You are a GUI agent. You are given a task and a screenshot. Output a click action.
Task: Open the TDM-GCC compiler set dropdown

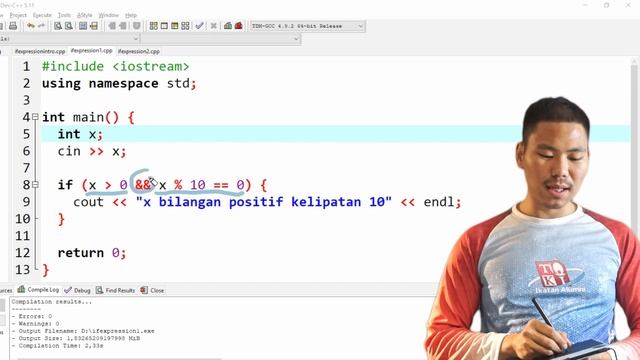click(x=308, y=26)
